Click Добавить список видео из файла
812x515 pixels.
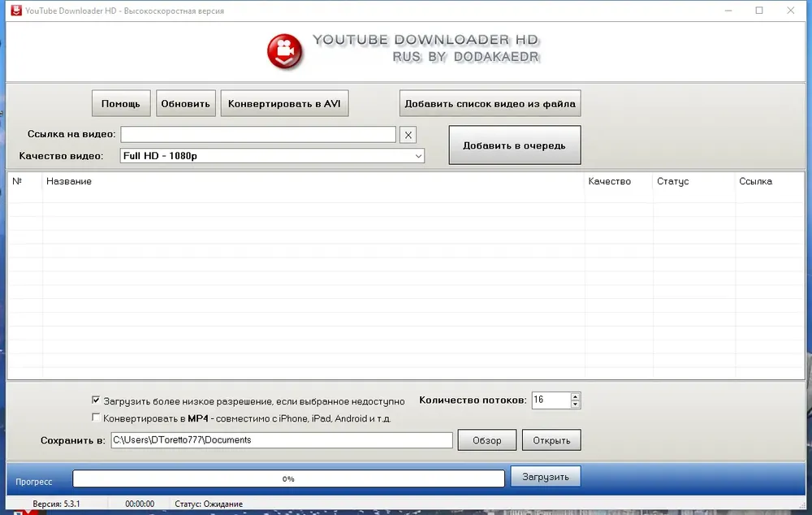point(490,104)
